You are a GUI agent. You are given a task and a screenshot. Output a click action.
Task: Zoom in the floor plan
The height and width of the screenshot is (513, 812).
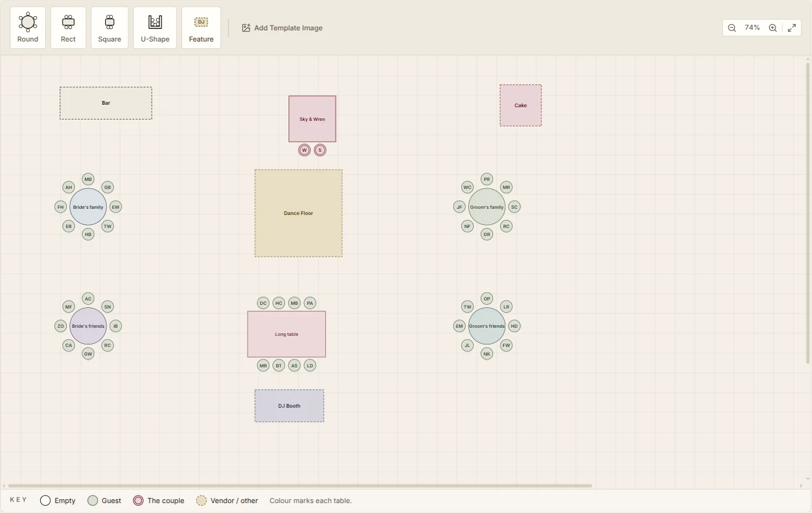[x=773, y=28]
